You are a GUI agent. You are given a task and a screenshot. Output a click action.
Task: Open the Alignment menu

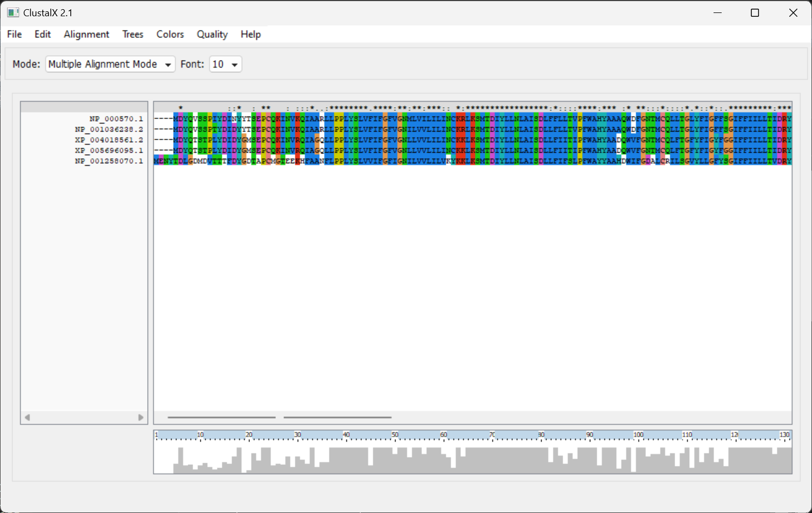pos(87,34)
